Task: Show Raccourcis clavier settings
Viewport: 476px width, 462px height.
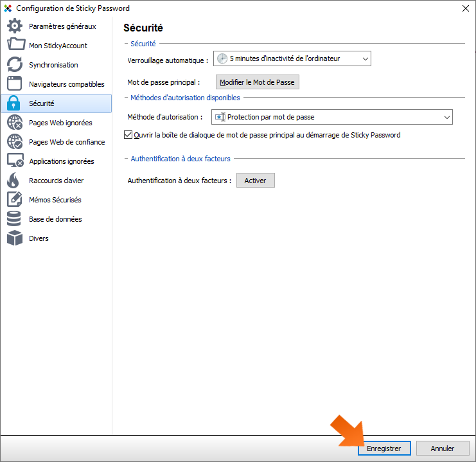Action: click(57, 181)
